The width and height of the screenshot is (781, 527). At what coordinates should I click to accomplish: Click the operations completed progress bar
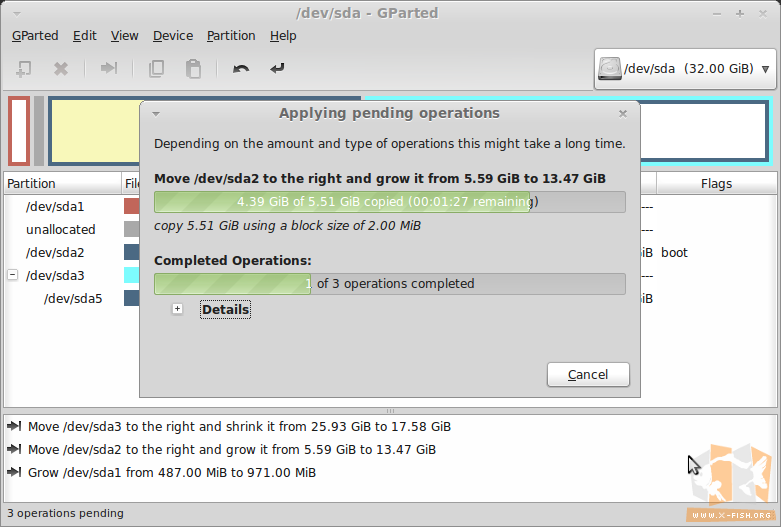(x=390, y=283)
